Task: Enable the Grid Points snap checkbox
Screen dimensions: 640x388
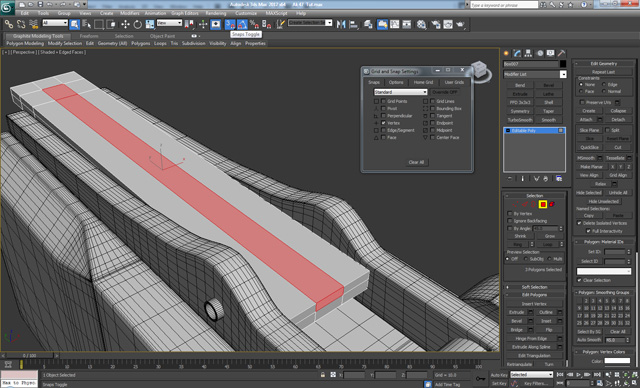Action: (x=383, y=101)
